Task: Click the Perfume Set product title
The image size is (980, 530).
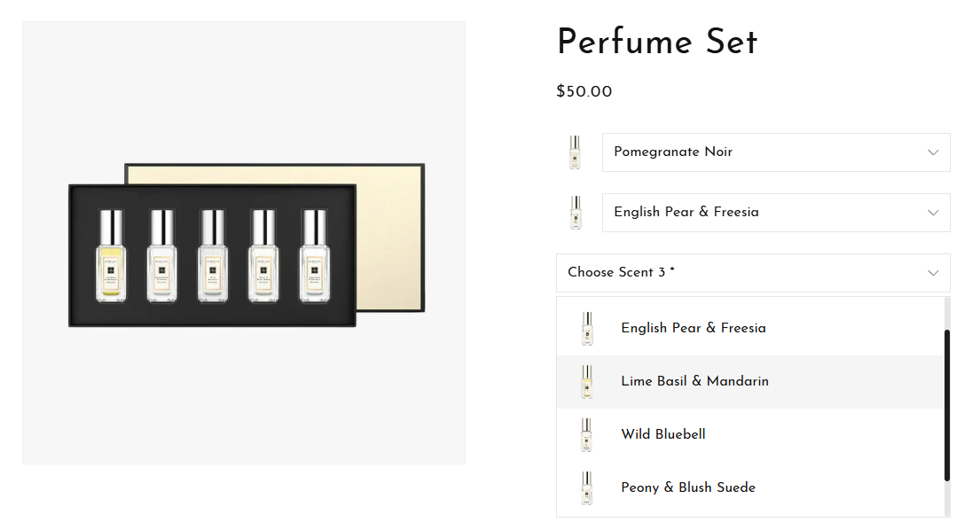Action: pyautogui.click(x=657, y=42)
